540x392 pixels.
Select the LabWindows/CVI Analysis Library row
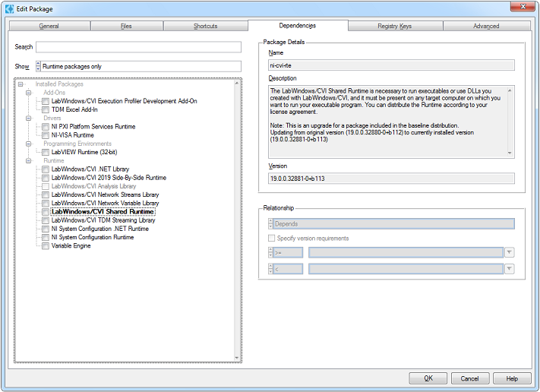(x=93, y=186)
